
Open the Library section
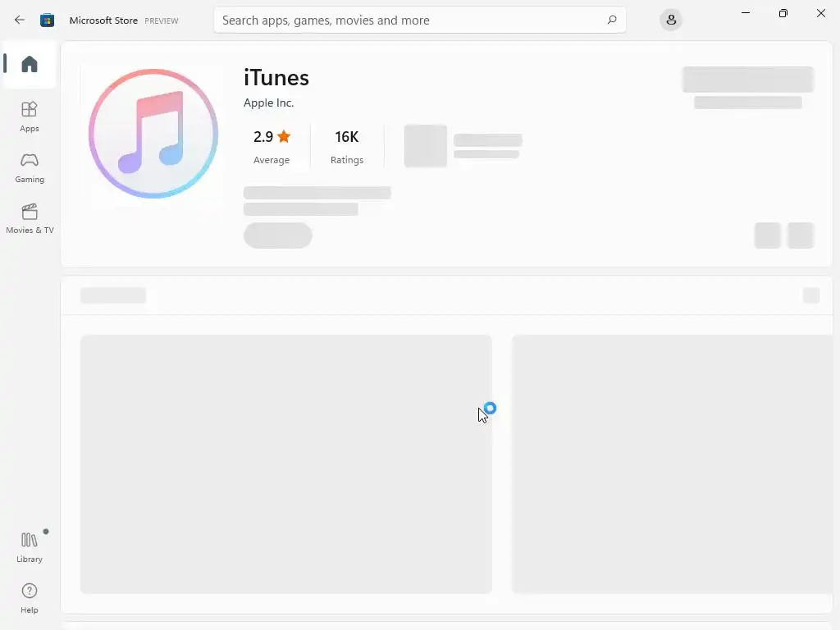click(x=30, y=547)
